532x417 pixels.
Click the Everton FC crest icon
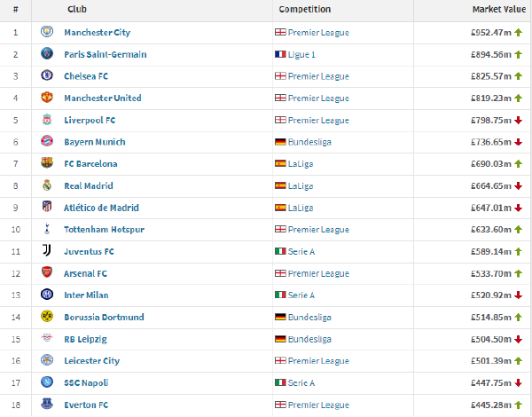click(47, 405)
